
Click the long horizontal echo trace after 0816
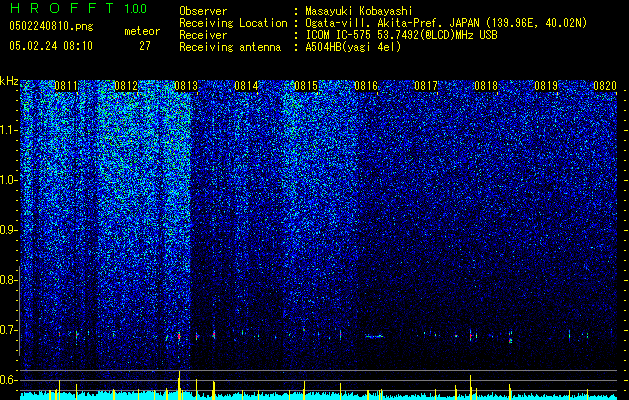[374, 337]
